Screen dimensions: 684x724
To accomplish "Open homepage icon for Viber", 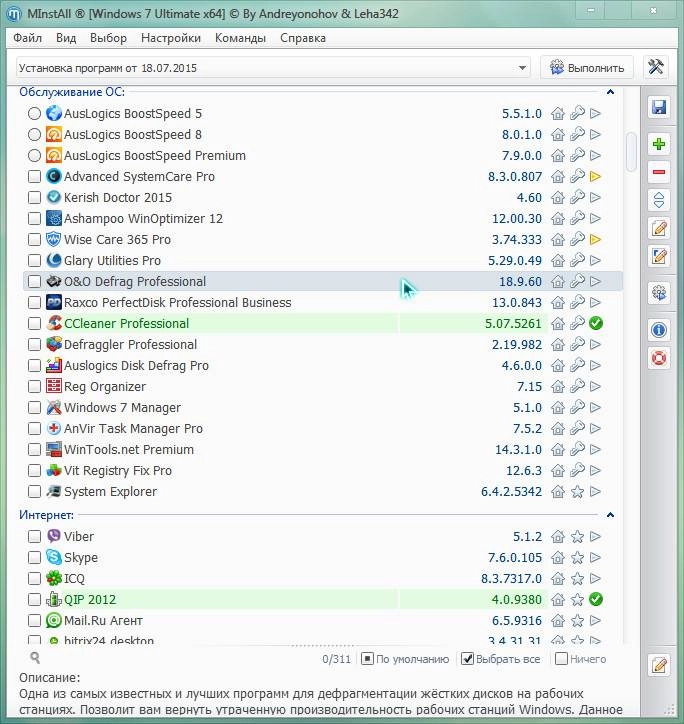I will coord(558,537).
